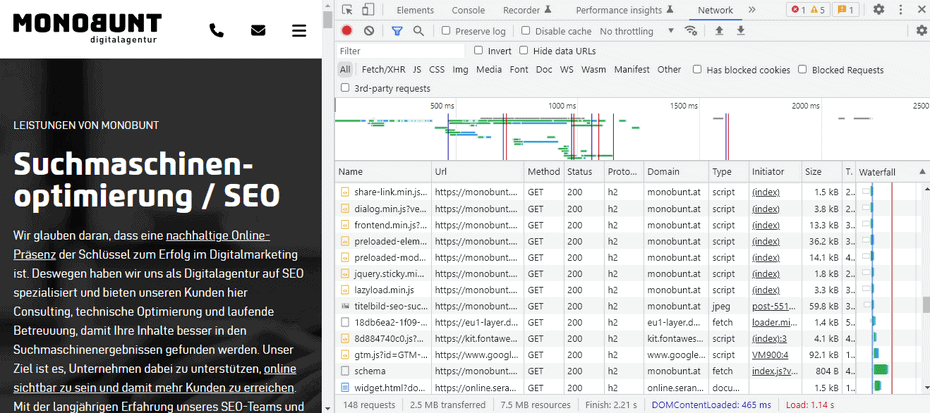Clear the network log
Viewport: 930px width, 413px height.
[x=369, y=31]
